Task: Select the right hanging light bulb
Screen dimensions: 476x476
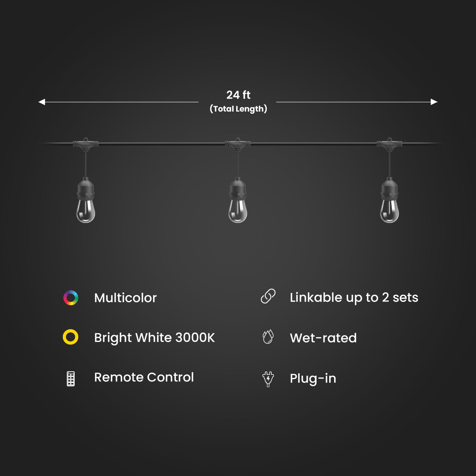Action: pyautogui.click(x=389, y=200)
